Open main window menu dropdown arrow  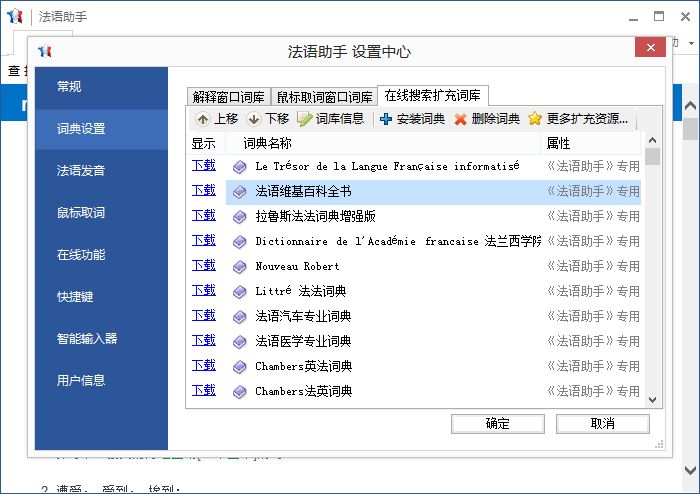coord(691,43)
